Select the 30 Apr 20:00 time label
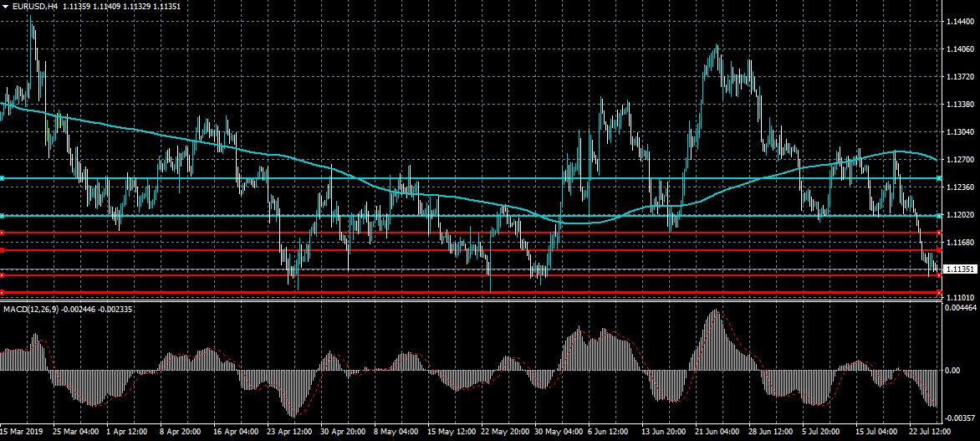 (341, 432)
